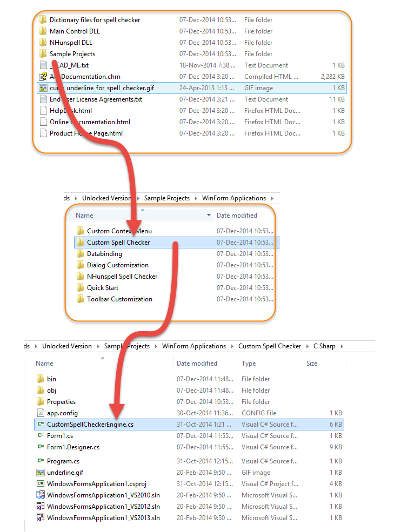Click the Unlocked Version breadcrumb in bottom window

[x=66, y=346]
